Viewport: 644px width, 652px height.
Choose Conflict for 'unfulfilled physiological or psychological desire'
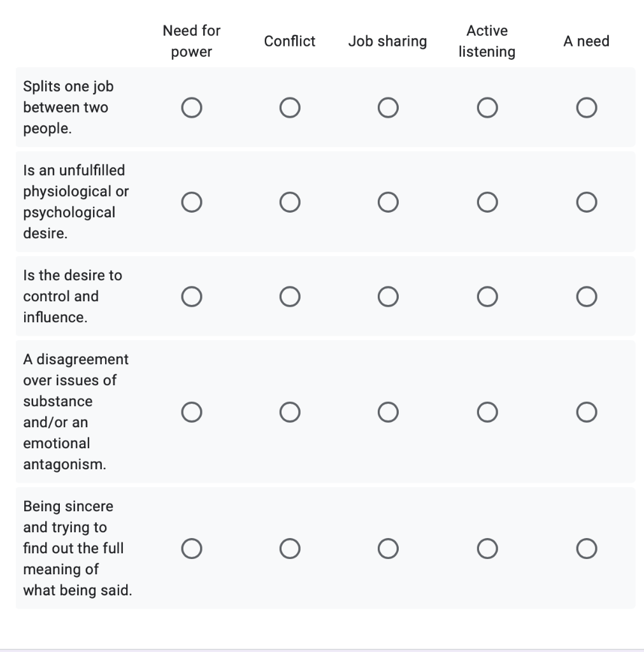290,202
